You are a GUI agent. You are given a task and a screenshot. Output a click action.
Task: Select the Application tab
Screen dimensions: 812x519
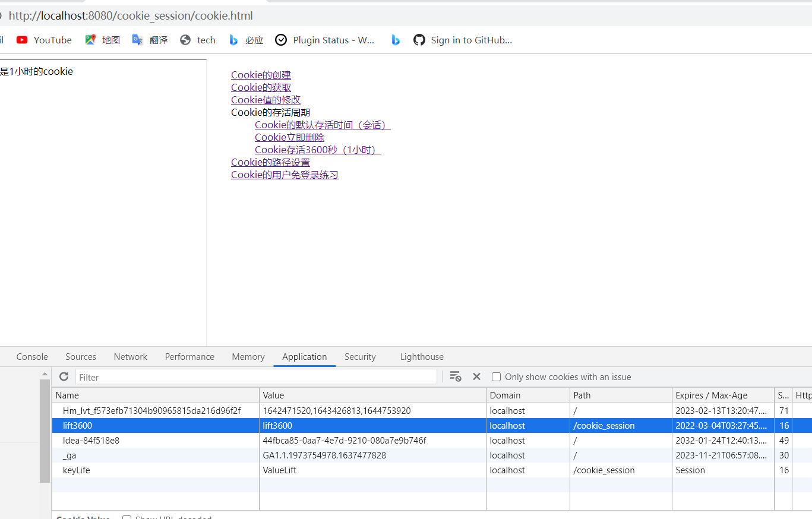tap(305, 357)
